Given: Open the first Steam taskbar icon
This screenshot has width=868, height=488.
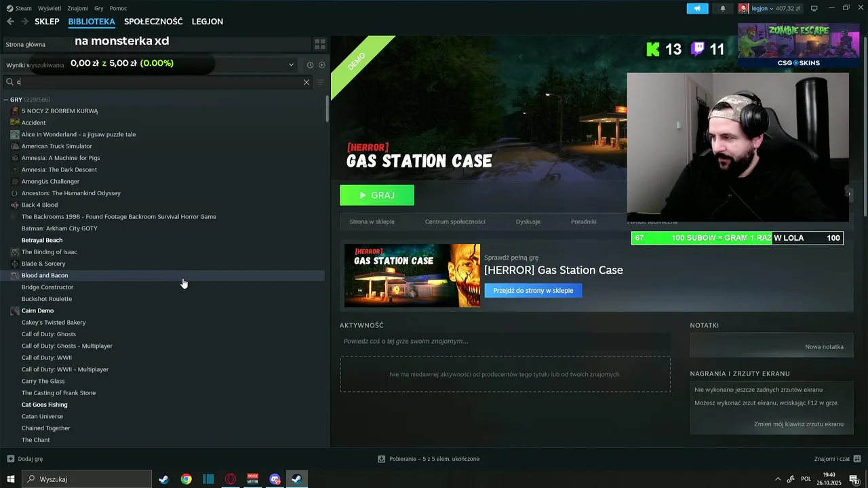Looking at the screenshot, I should [163, 479].
